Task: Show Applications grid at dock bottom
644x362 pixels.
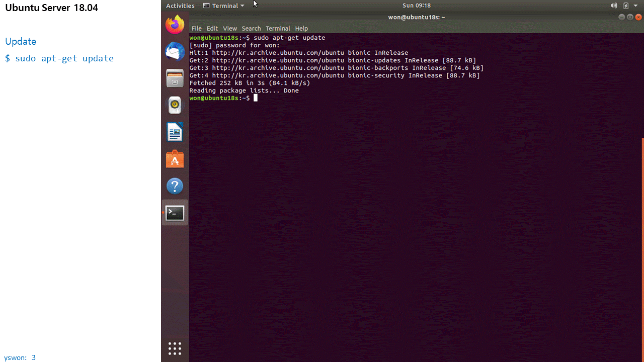Action: (x=175, y=348)
